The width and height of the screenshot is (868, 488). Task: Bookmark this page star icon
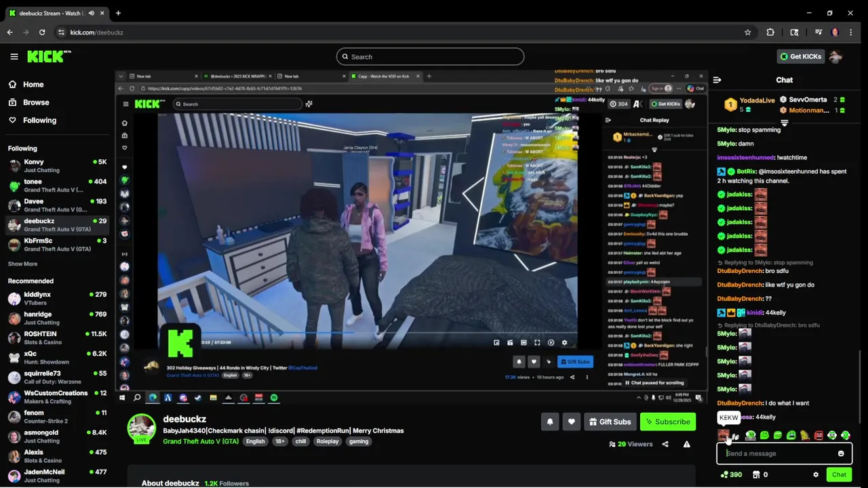coord(748,33)
